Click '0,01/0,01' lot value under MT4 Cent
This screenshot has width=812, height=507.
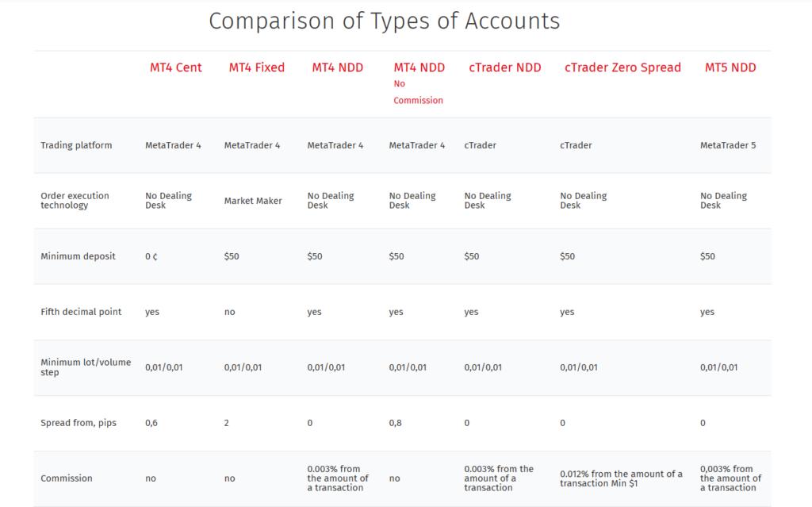(x=163, y=367)
